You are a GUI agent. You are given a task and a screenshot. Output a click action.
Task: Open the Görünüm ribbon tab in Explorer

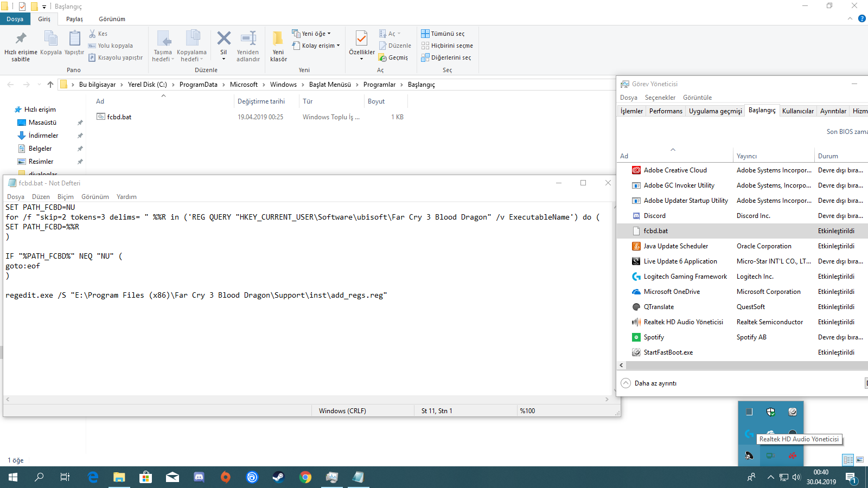click(x=112, y=19)
